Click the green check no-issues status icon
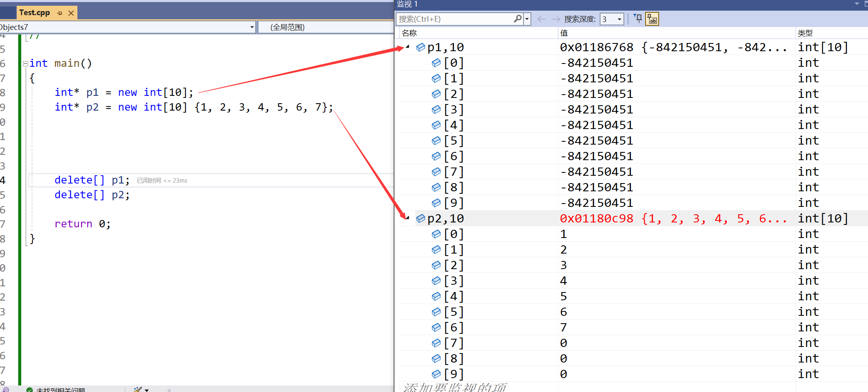 click(29, 390)
